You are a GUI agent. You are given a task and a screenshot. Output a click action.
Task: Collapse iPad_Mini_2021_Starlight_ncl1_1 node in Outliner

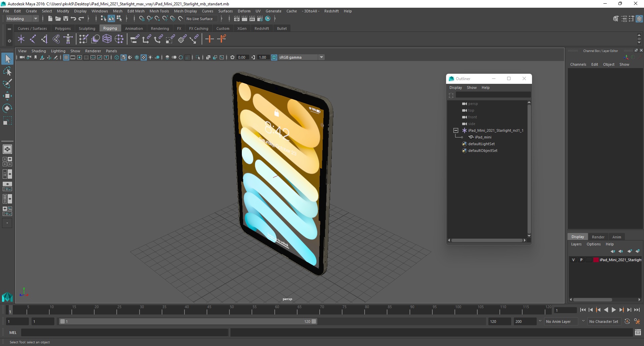click(x=455, y=130)
